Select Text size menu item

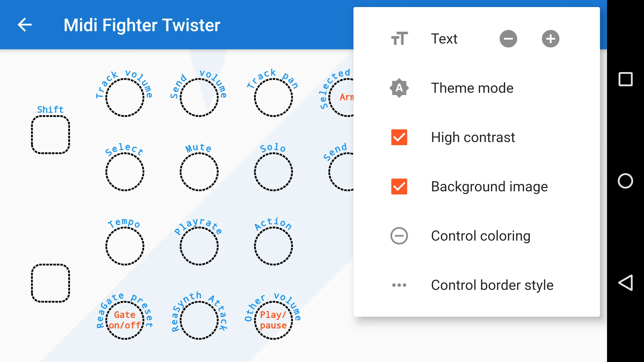444,39
